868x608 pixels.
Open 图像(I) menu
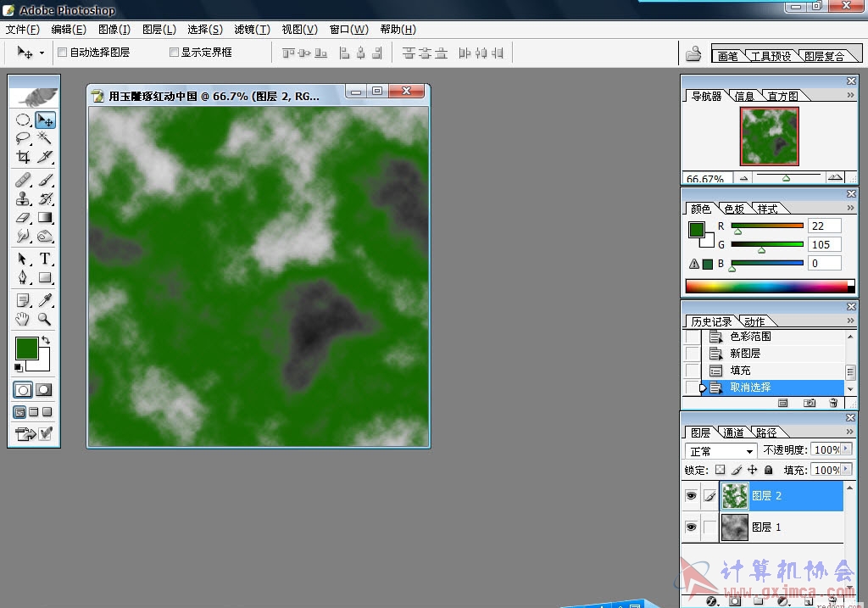click(x=114, y=30)
